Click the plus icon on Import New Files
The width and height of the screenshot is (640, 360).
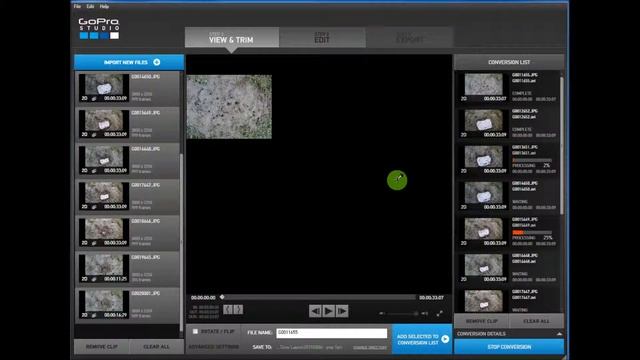pyautogui.click(x=157, y=62)
